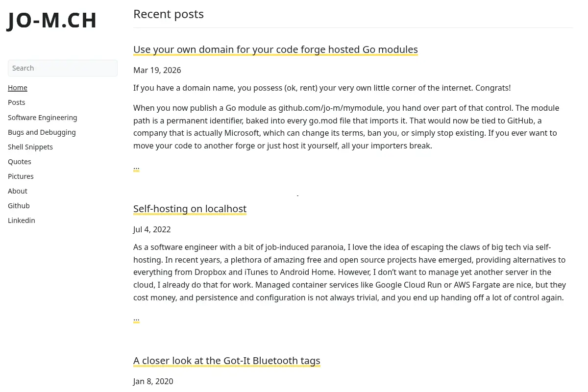Follow the Linkedin sidebar link
The image size is (588, 392).
22,220
